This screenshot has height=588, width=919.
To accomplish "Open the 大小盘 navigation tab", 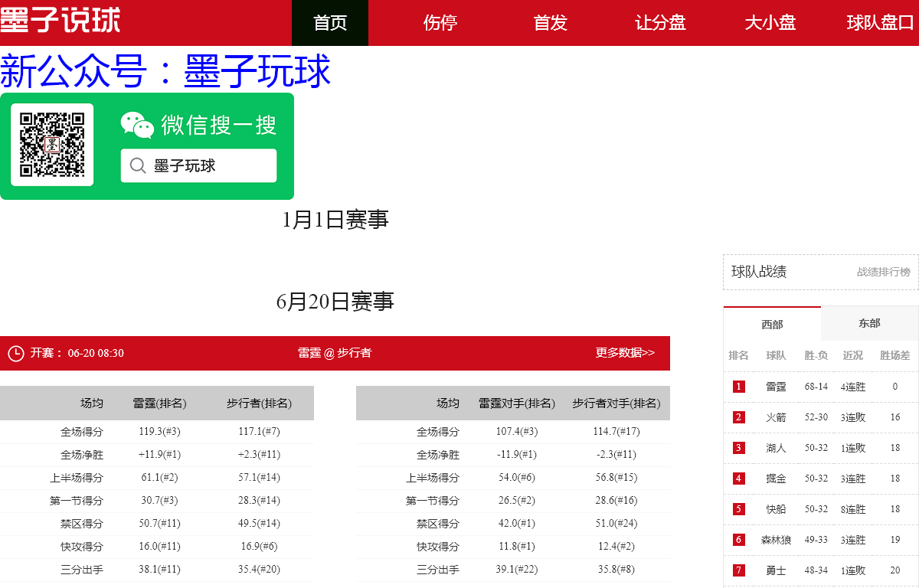I will (x=770, y=23).
